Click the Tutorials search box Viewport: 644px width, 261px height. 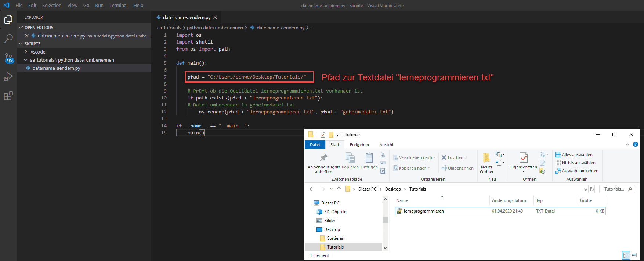(x=617, y=189)
